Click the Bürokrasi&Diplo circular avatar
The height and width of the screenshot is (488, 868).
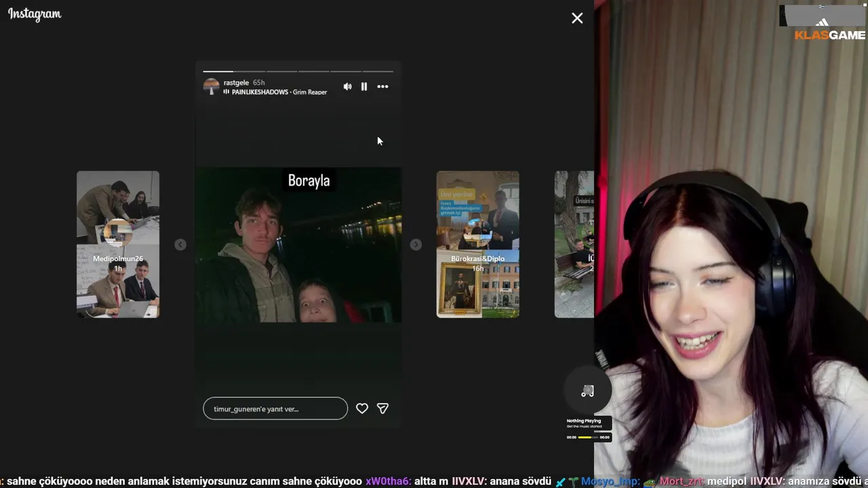pos(478,232)
